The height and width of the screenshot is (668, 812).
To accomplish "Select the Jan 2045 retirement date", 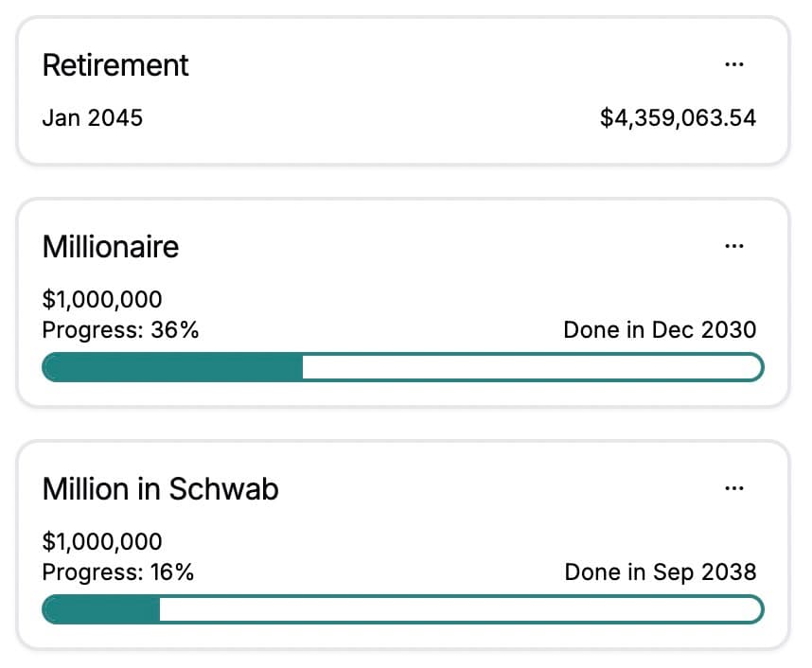I will (x=93, y=118).
